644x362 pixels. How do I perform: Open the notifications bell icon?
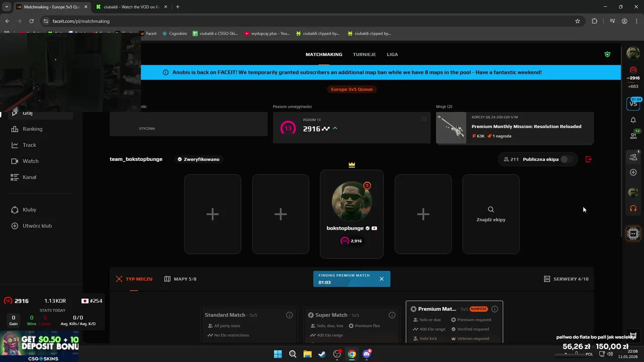633,120
